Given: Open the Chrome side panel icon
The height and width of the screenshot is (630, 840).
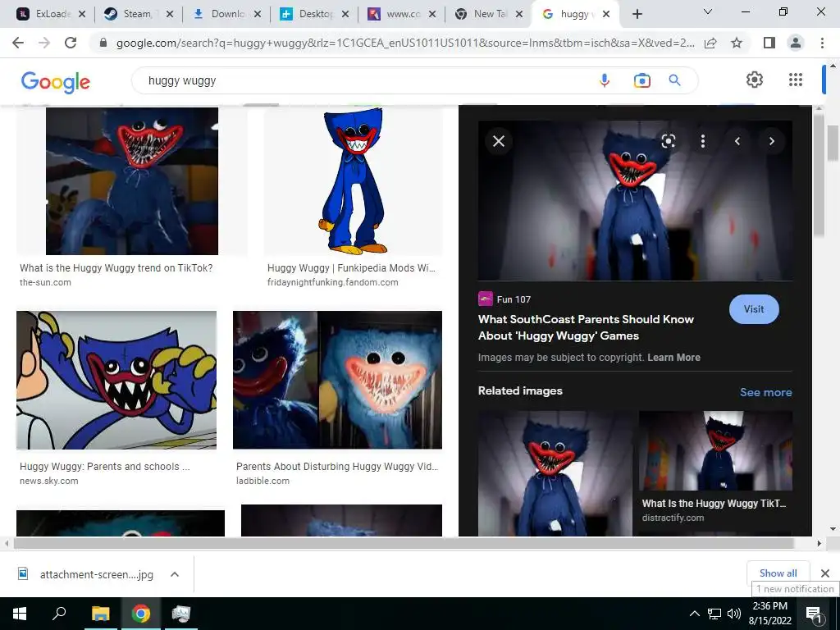Looking at the screenshot, I should point(769,43).
